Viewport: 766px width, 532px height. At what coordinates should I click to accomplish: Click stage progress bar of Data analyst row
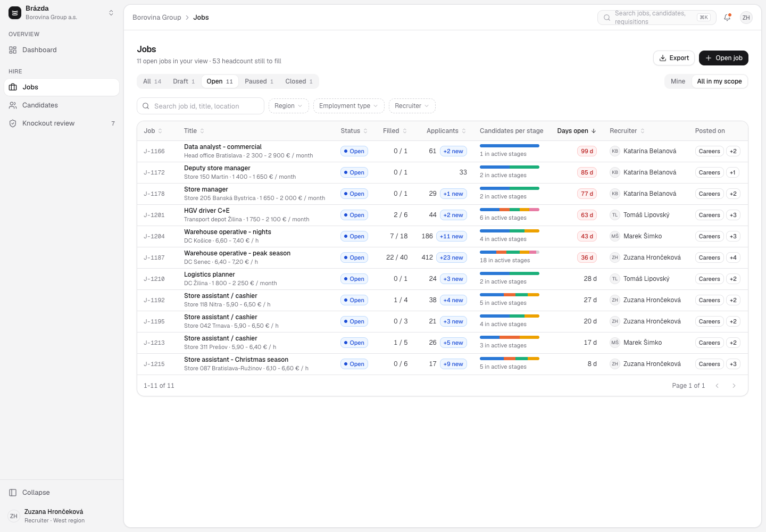point(510,146)
